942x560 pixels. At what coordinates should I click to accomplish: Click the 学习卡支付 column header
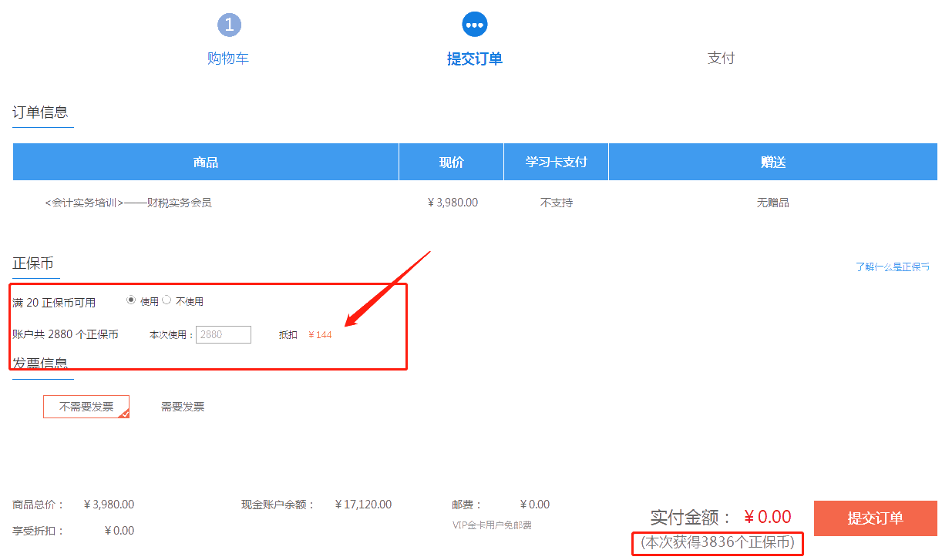556,163
